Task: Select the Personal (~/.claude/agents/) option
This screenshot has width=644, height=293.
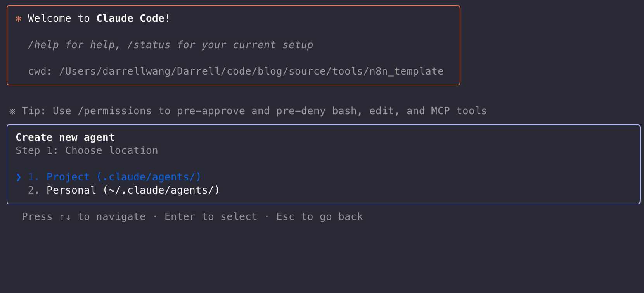Action: (133, 190)
